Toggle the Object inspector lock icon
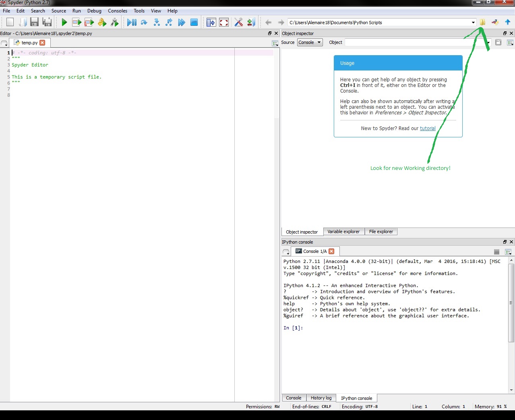The height and width of the screenshot is (420, 515). click(498, 43)
